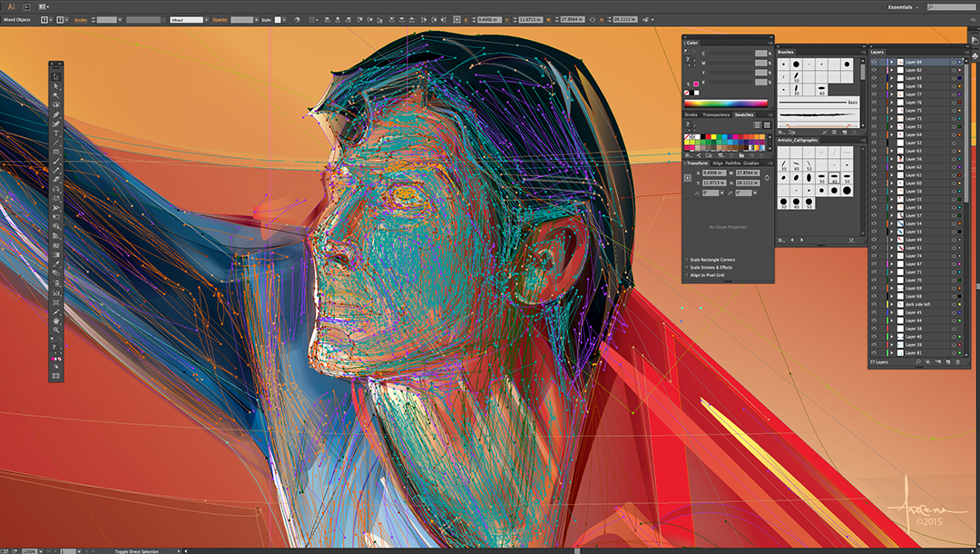Screen dimensions: 980x554
Task: Select the Type tool
Action: (x=55, y=134)
